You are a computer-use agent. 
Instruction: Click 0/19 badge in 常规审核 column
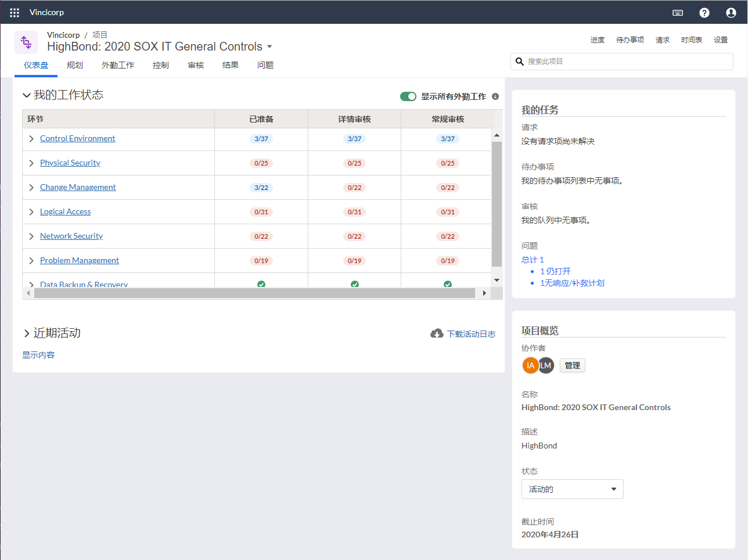(448, 261)
